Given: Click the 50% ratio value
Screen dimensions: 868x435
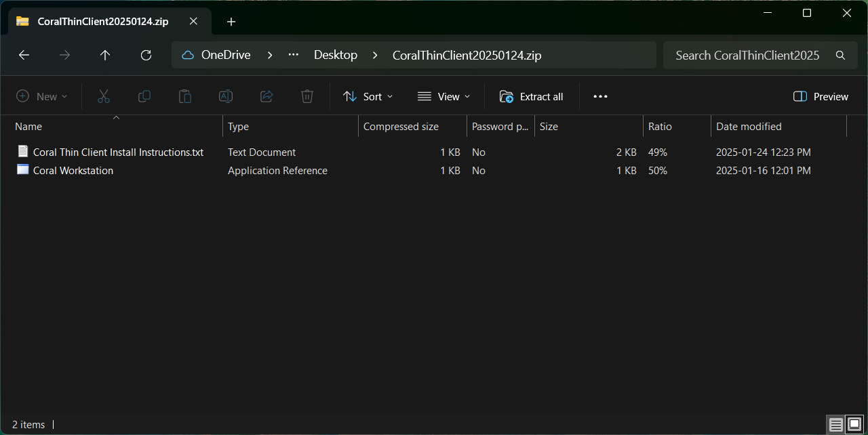Looking at the screenshot, I should (x=658, y=171).
